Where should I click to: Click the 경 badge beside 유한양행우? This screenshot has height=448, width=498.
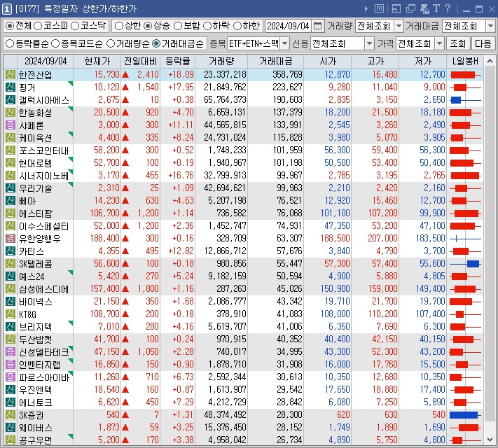[11, 239]
